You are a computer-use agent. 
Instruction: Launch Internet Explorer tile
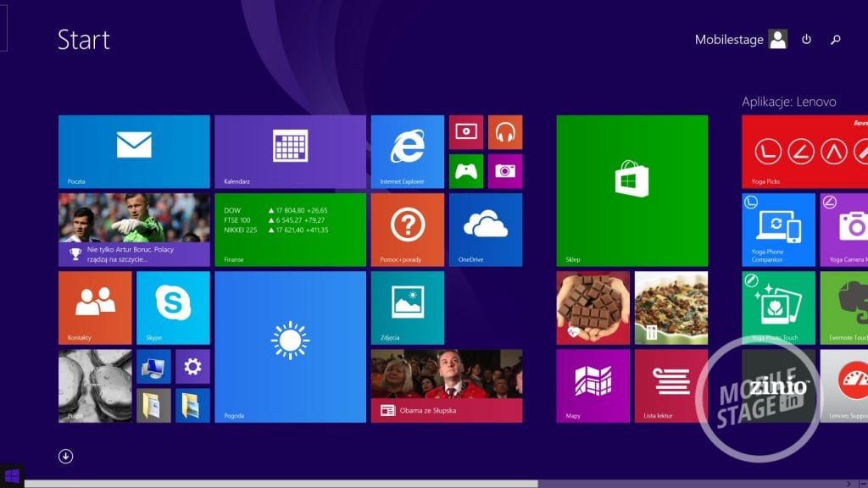click(x=407, y=151)
